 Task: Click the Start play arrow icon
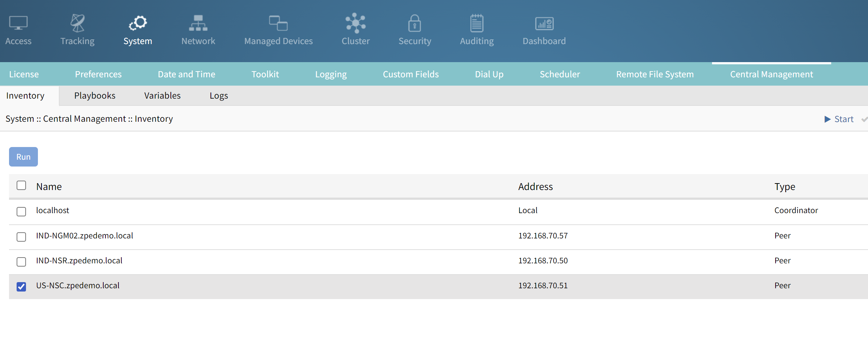(828, 119)
